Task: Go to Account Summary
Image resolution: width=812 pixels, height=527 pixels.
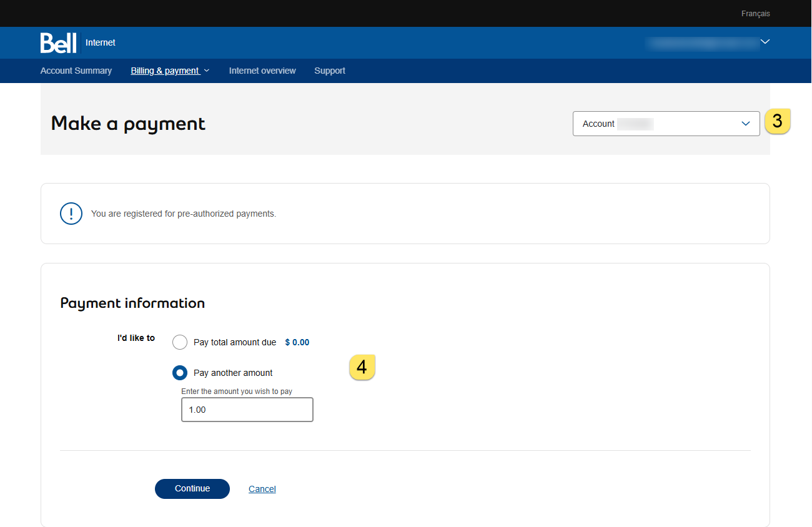Action: point(76,71)
